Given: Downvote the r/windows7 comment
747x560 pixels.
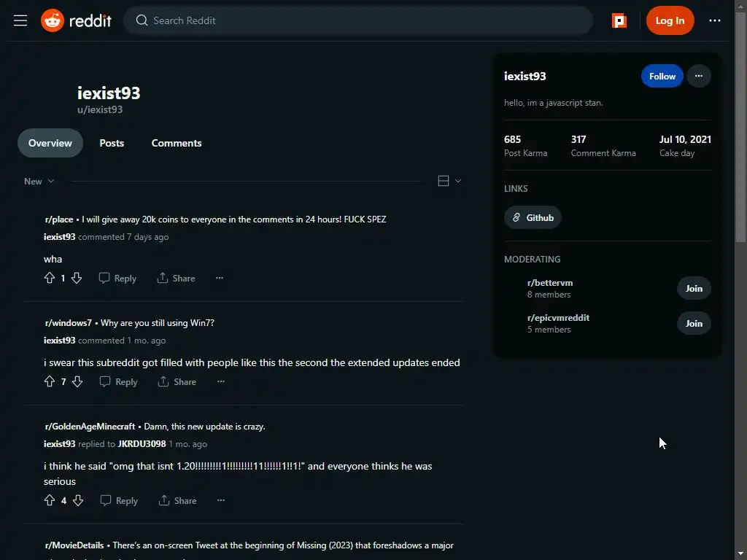Looking at the screenshot, I should (x=77, y=381).
